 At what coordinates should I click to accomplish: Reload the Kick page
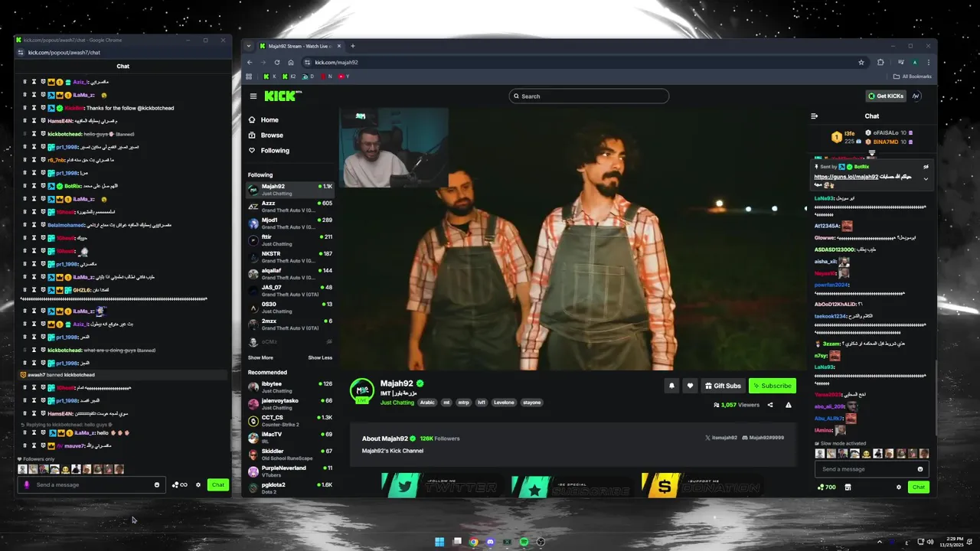pos(277,62)
